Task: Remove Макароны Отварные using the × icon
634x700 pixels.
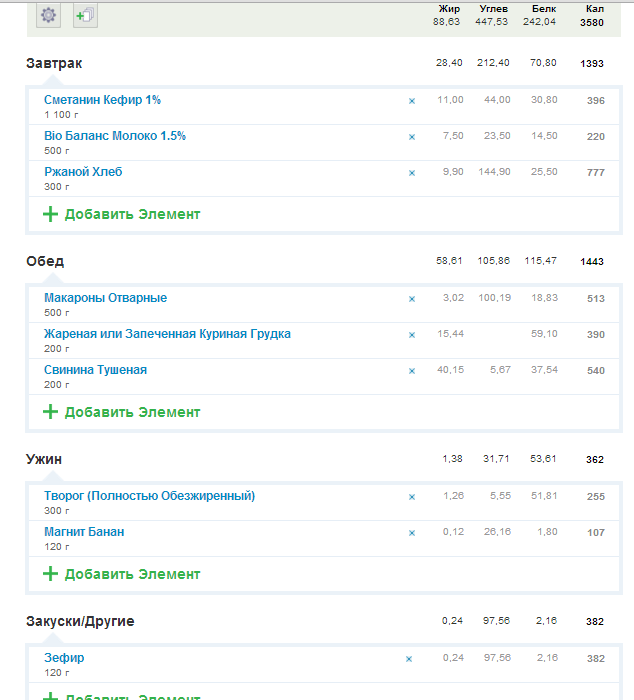Action: coord(411,299)
